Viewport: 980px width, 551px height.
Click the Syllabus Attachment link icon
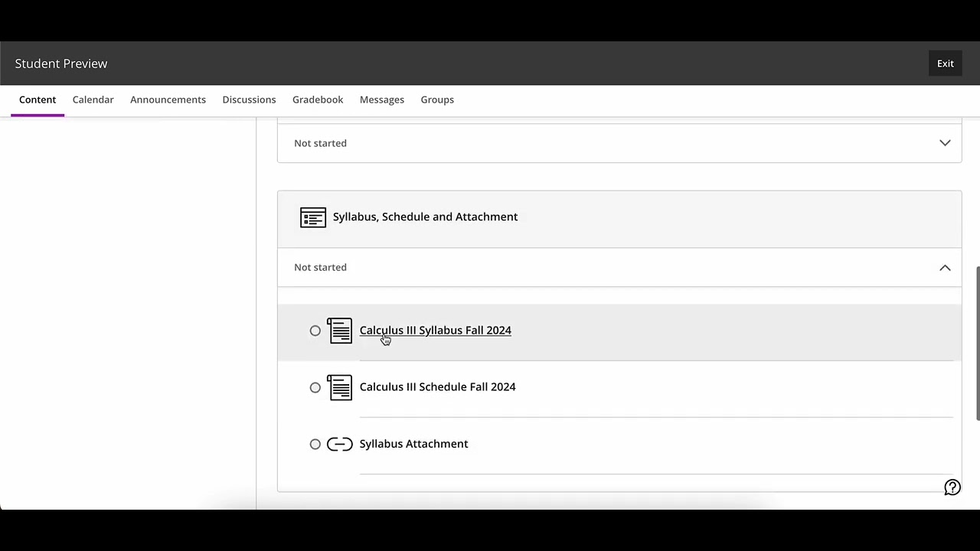coord(339,444)
